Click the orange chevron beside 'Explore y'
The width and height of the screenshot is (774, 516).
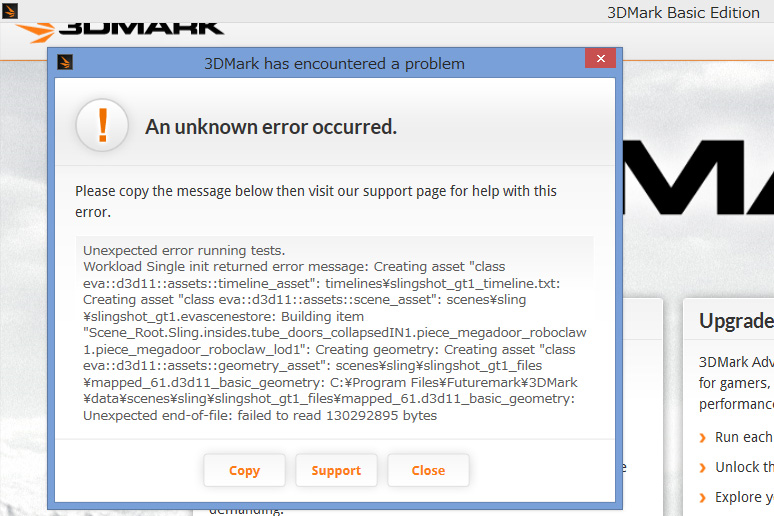tap(702, 498)
